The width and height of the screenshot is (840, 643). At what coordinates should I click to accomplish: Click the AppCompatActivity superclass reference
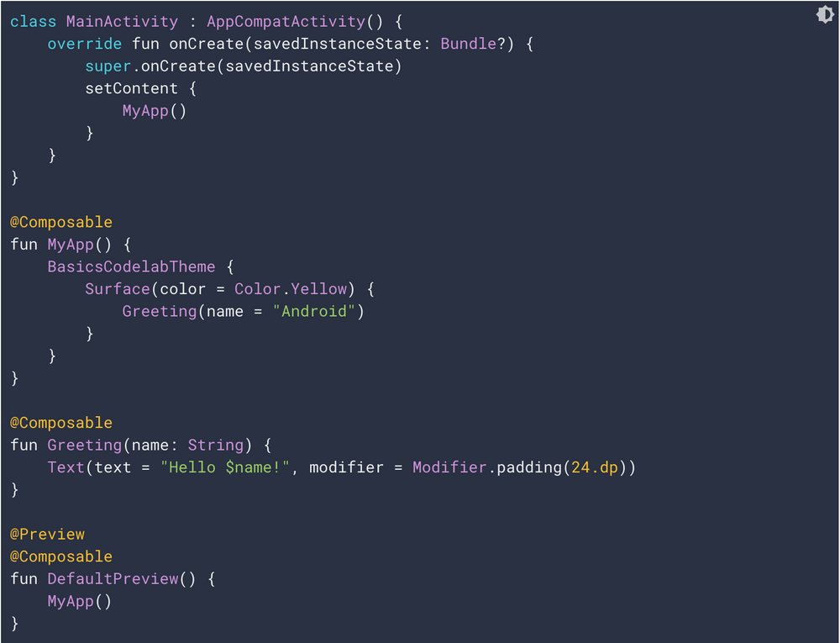point(286,22)
